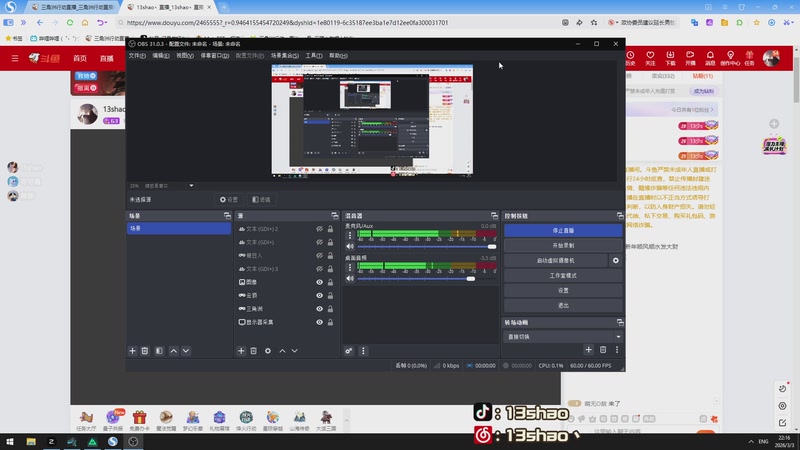Open the 麦克风/Aux track options menu

(x=350, y=235)
